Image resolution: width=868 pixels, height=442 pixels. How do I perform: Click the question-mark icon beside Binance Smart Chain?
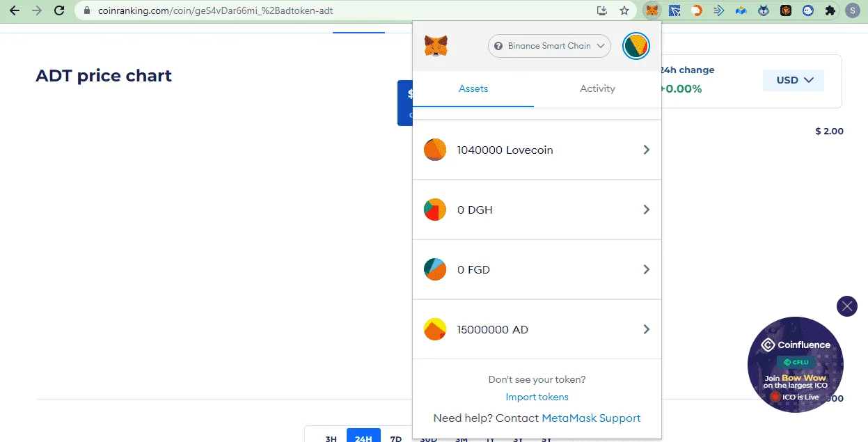498,46
